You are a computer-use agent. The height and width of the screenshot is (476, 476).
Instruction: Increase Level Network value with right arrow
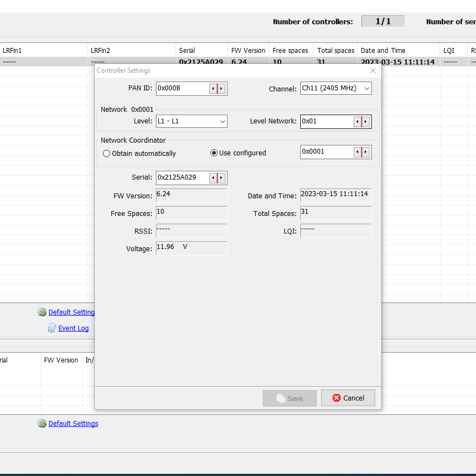click(x=366, y=122)
